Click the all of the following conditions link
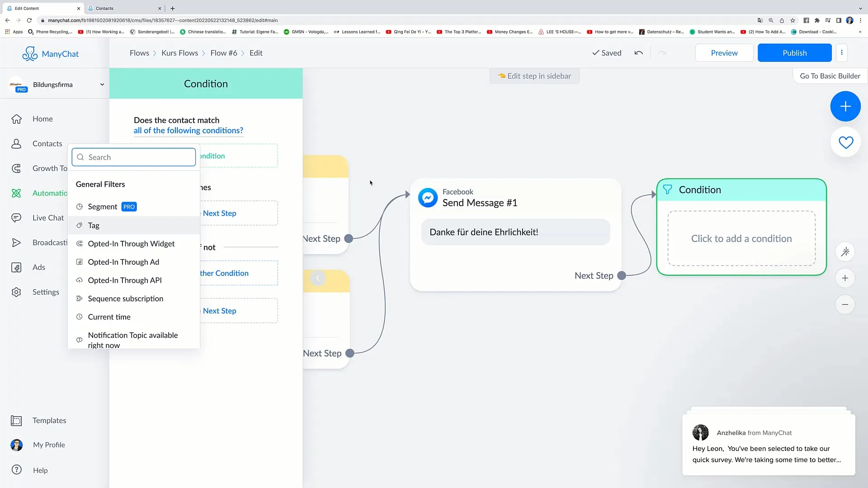The image size is (868, 488). pyautogui.click(x=189, y=131)
